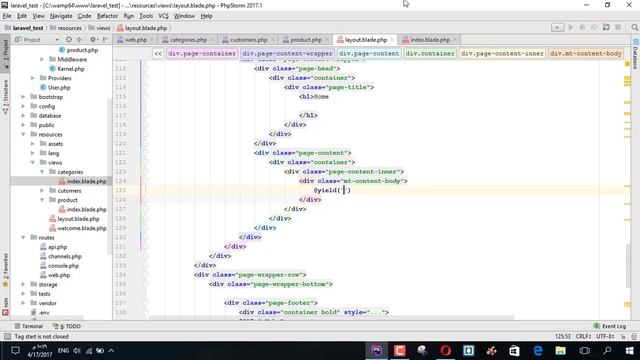The height and width of the screenshot is (360, 640).
Task: Click the tool windows toggle in status bar corner
Action: (x=7, y=336)
